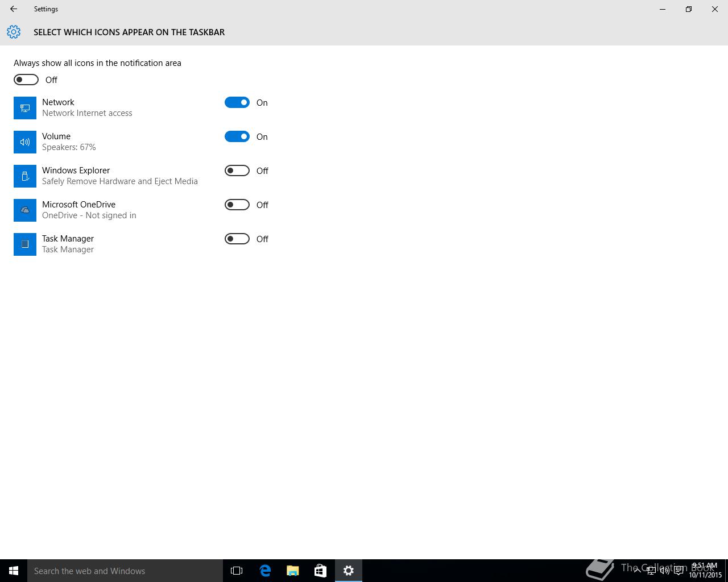Disable the Volume taskbar icon toggle
Image resolution: width=728 pixels, height=582 pixels.
(237, 136)
